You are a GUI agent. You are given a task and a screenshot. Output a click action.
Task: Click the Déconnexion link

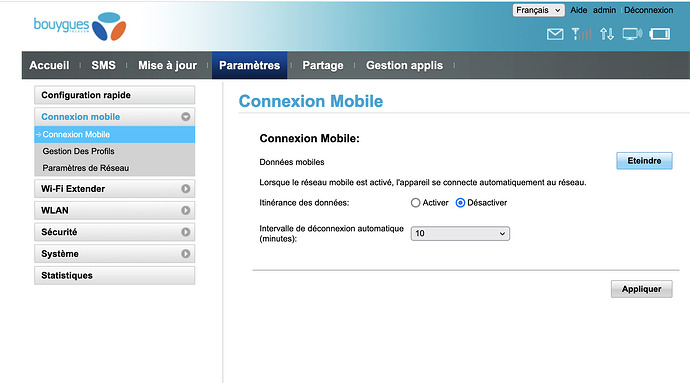click(x=649, y=10)
